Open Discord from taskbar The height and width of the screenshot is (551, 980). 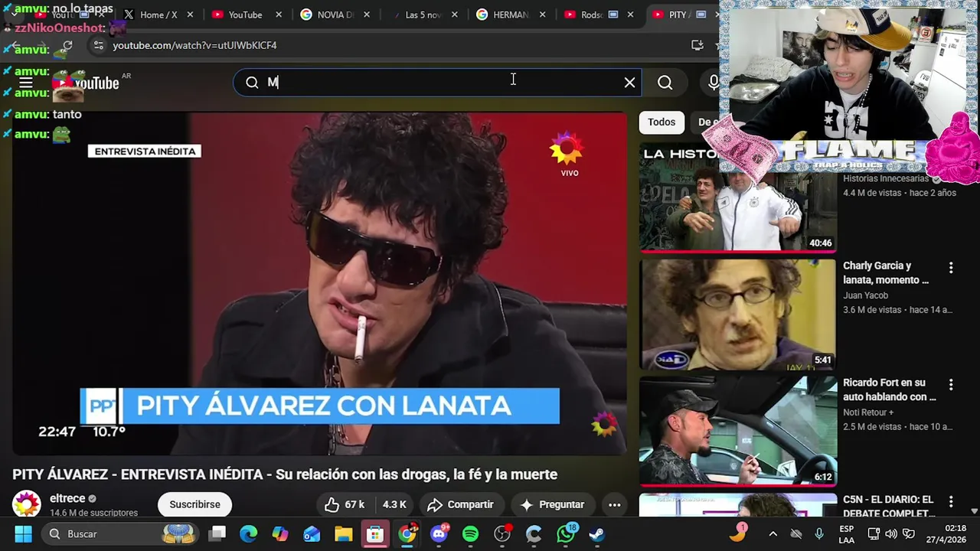(x=439, y=533)
